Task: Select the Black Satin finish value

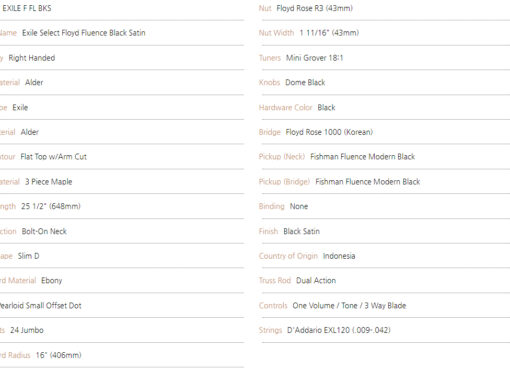Action: coord(302,231)
